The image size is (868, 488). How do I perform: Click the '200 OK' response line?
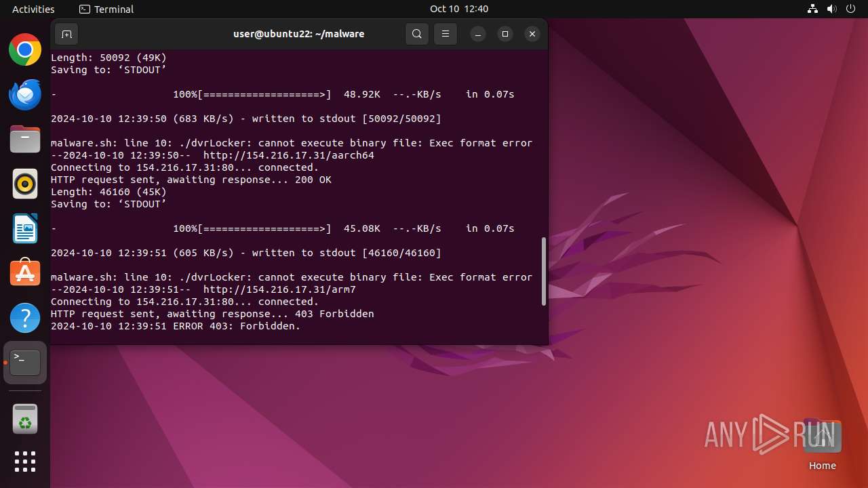pyautogui.click(x=191, y=180)
